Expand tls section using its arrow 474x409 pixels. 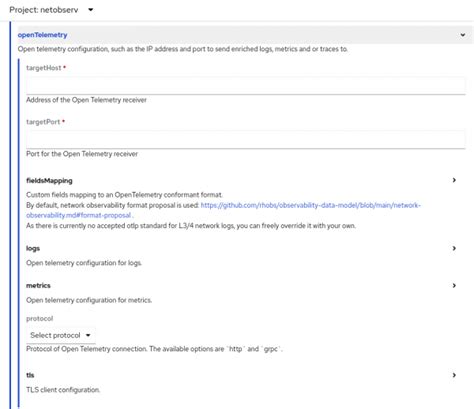454,375
